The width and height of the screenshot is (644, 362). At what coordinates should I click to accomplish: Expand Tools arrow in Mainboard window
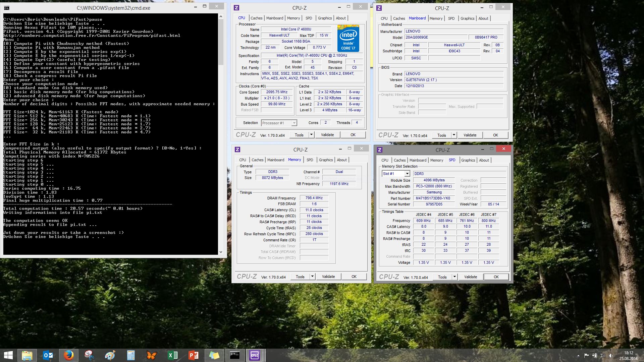coord(454,135)
